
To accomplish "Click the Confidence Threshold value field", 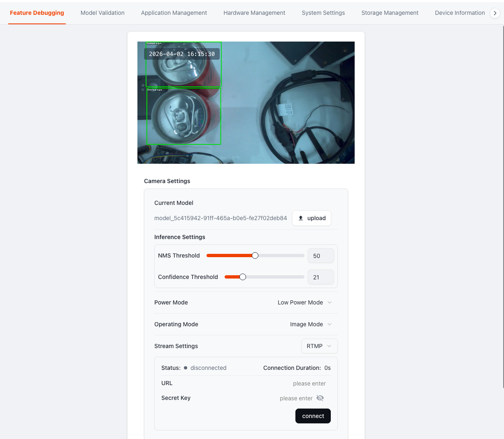I will tap(321, 277).
